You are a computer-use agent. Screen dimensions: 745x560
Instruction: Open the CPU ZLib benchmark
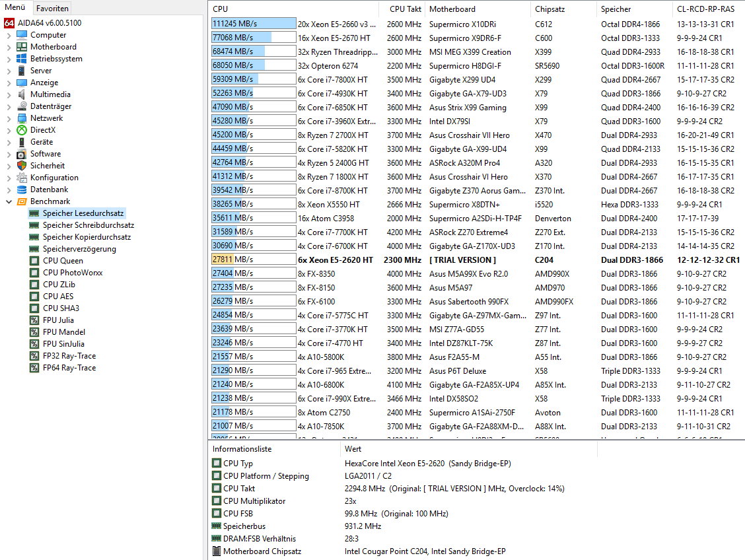pyautogui.click(x=59, y=285)
